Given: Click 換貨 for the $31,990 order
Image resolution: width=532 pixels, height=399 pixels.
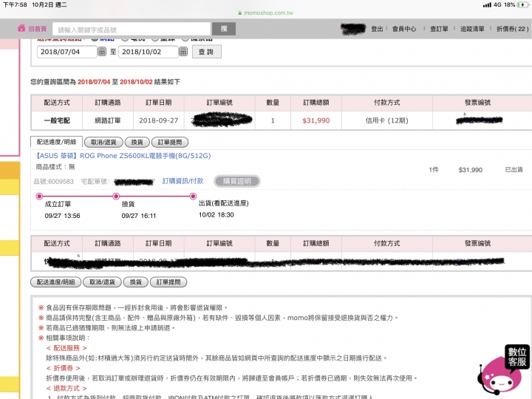Looking at the screenshot, I should (137, 142).
